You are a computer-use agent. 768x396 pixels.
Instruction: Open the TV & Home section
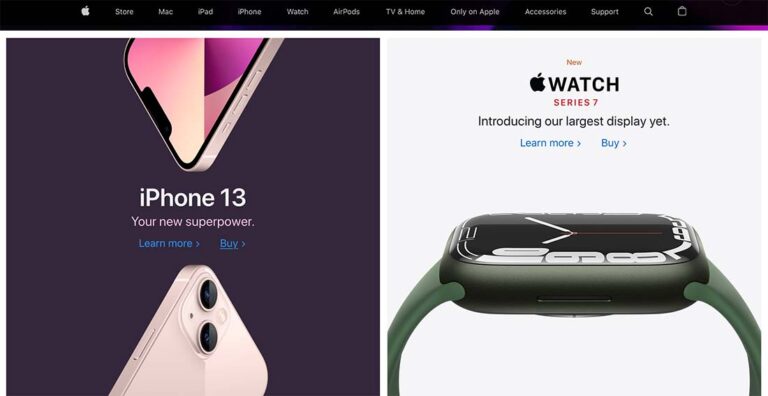(x=405, y=12)
